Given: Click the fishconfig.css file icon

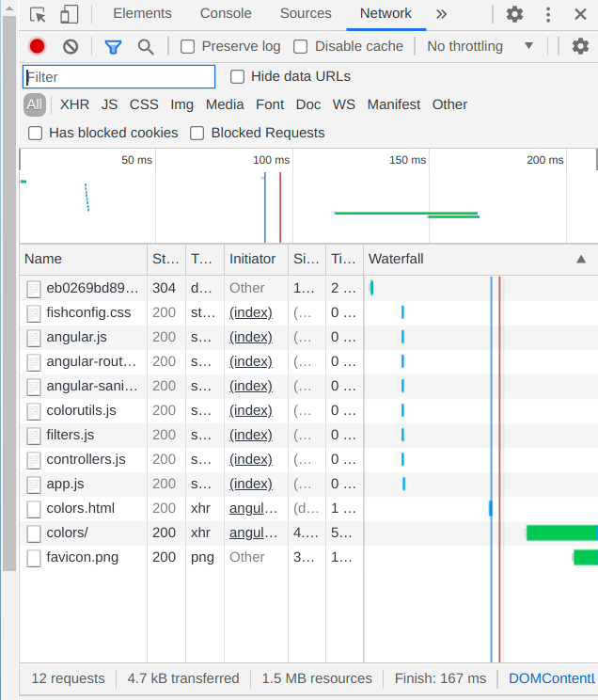Looking at the screenshot, I should pos(34,313).
